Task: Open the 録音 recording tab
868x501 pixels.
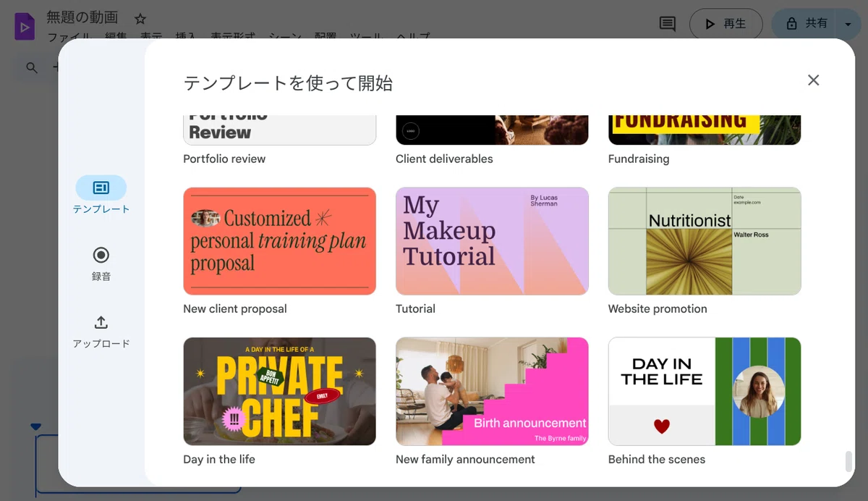Action: click(101, 263)
